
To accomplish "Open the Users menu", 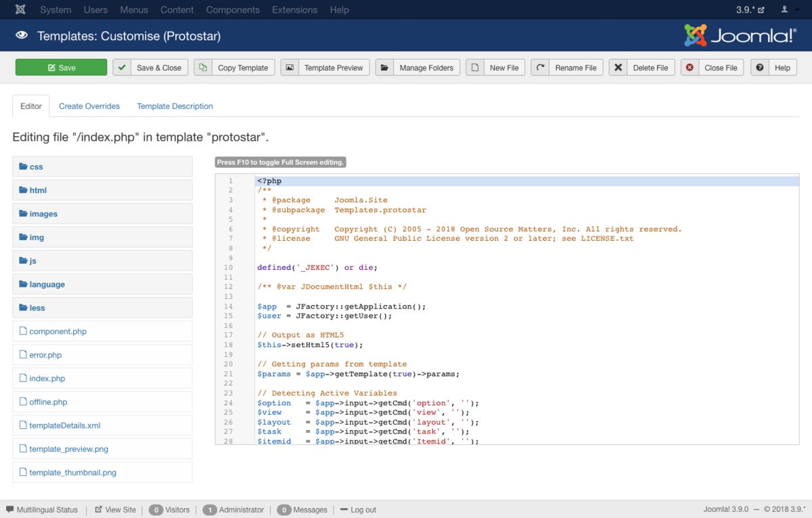I will pyautogui.click(x=95, y=9).
